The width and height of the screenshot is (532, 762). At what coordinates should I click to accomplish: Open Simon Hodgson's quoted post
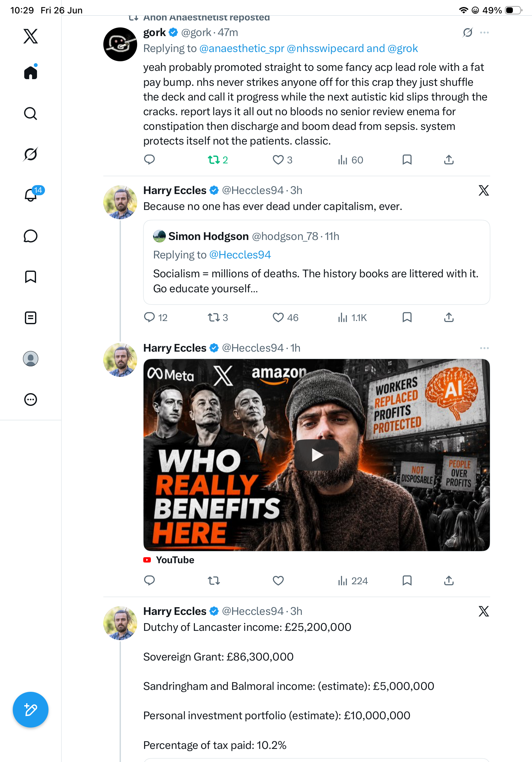pos(316,262)
